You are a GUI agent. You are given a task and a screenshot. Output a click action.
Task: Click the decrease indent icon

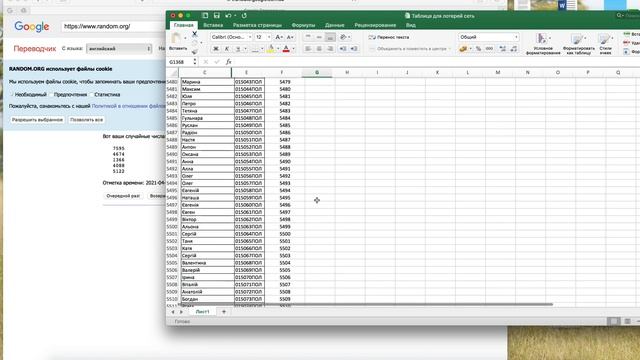[343, 49]
